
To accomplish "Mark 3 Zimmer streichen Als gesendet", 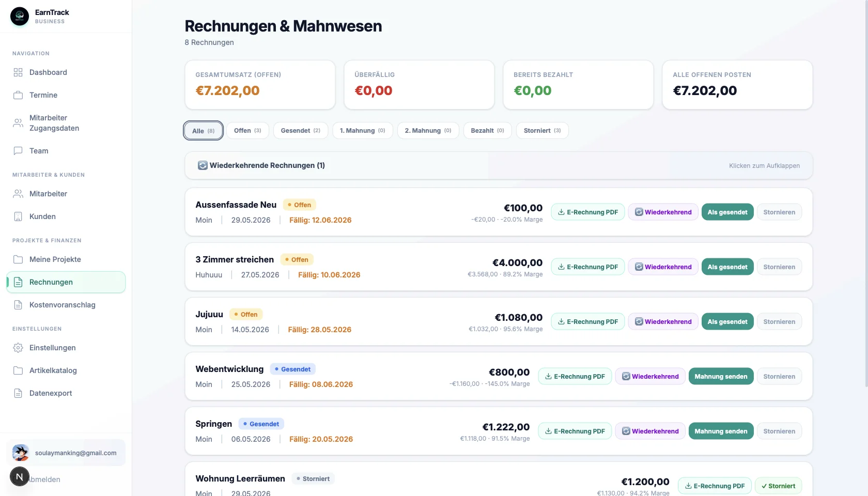I will pyautogui.click(x=727, y=267).
